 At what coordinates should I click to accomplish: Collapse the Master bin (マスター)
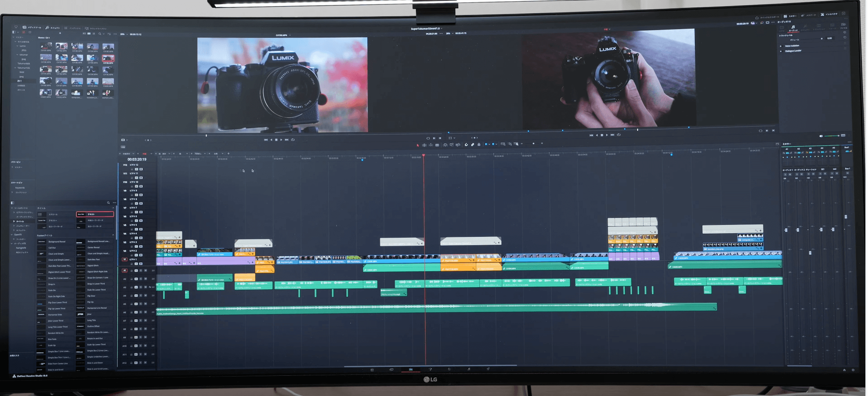pos(13,37)
